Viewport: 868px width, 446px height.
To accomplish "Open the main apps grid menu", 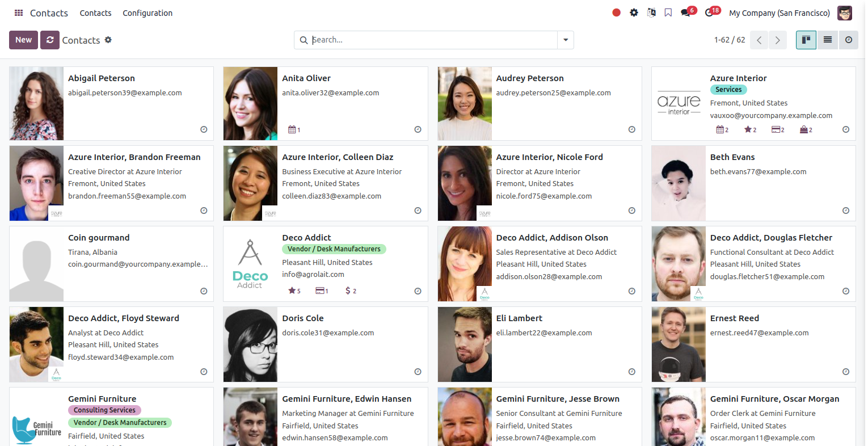I will click(x=19, y=12).
